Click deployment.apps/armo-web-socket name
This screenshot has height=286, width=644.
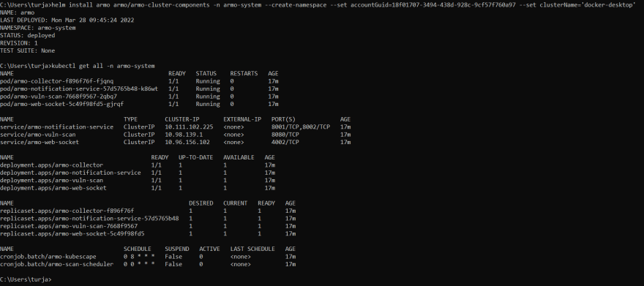pyautogui.click(x=53, y=188)
